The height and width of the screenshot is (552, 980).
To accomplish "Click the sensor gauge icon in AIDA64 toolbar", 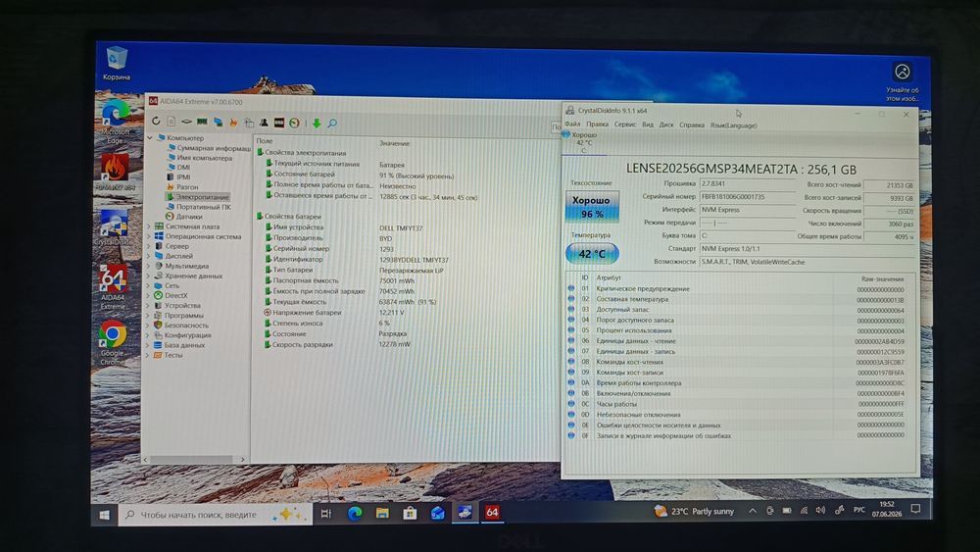I will tap(294, 124).
